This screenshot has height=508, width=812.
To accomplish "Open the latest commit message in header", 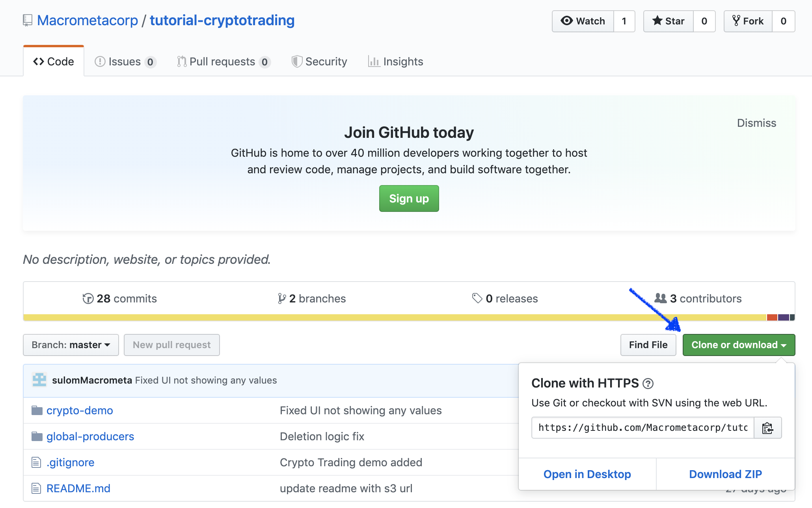I will tap(206, 380).
